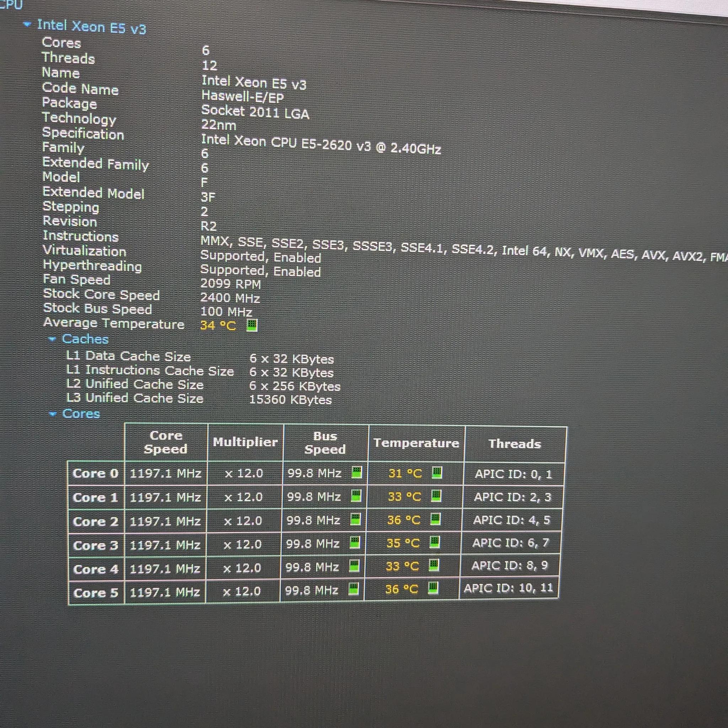Click the "35 °C" temperature for Core 3
The width and height of the screenshot is (728, 728).
403,543
